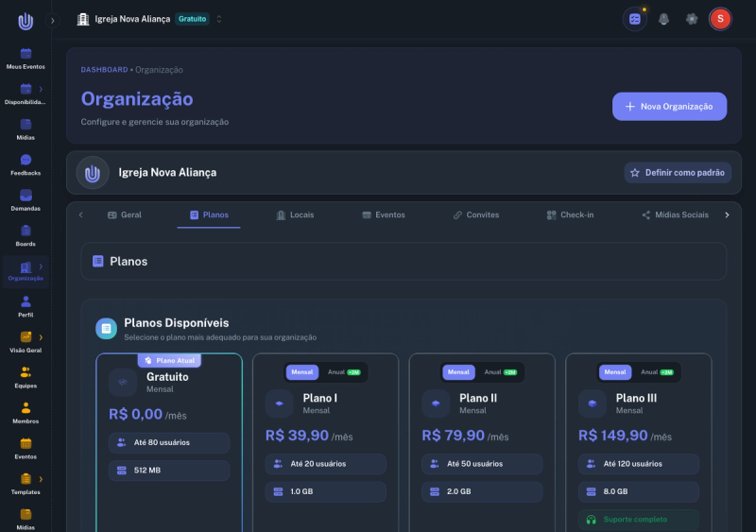Click Nova Organização button
756x532 pixels.
(x=669, y=107)
